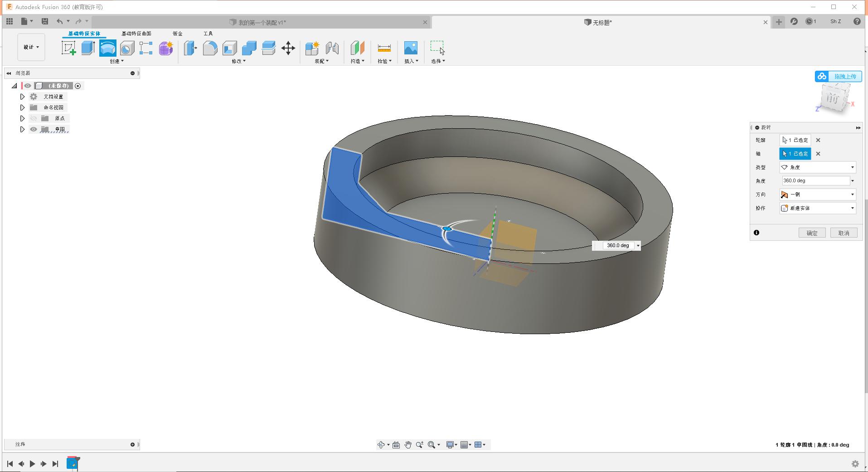Select the active 旋转 tool icon

pos(107,48)
